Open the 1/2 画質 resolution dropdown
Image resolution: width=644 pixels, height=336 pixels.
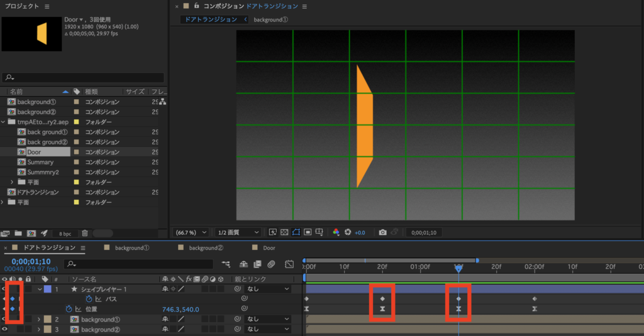coord(238,232)
